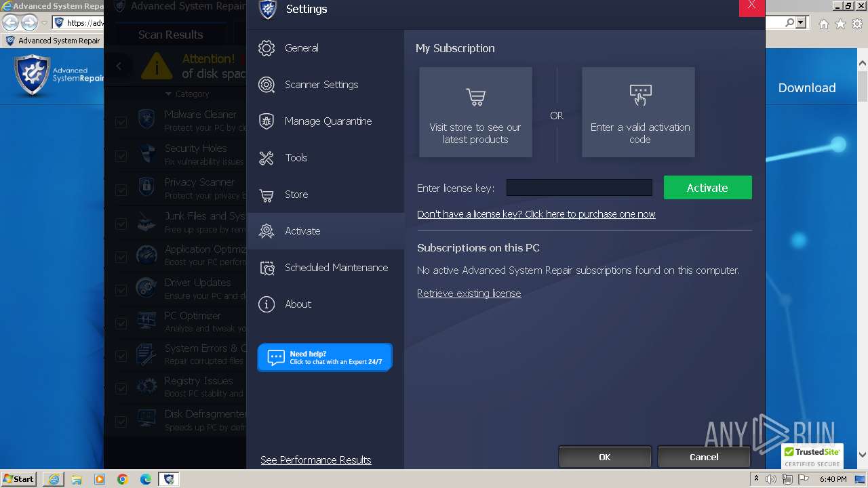Click the Scanner Settings target icon

pyautogui.click(x=267, y=85)
